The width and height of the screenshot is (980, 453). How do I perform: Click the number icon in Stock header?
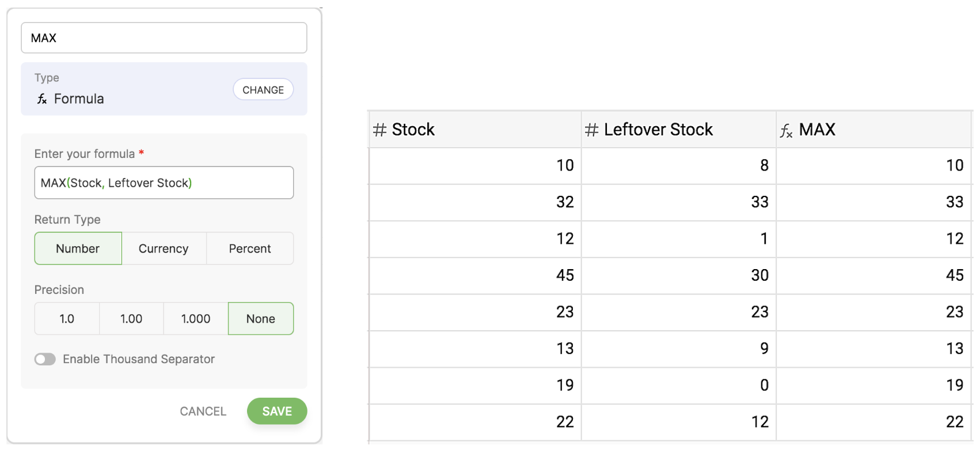point(379,130)
